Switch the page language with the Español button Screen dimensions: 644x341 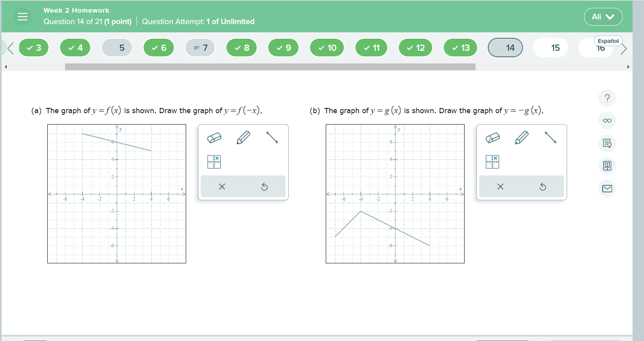pyautogui.click(x=608, y=41)
